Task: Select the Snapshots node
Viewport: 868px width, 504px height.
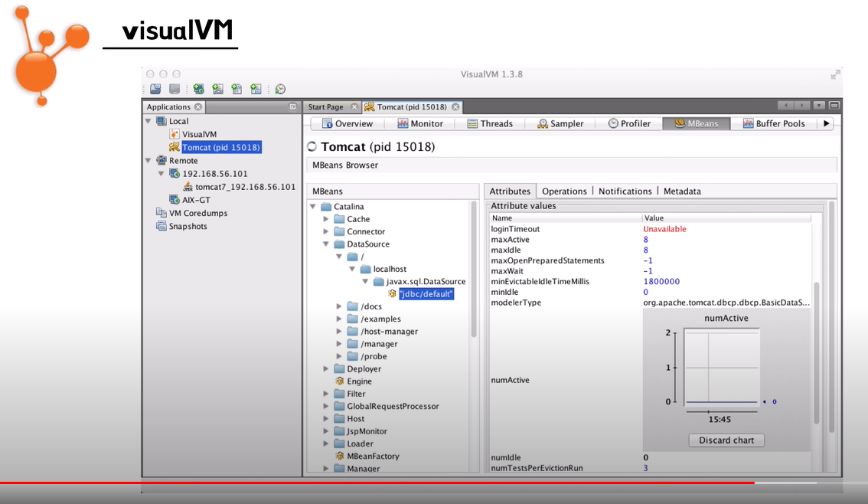Action: (188, 227)
